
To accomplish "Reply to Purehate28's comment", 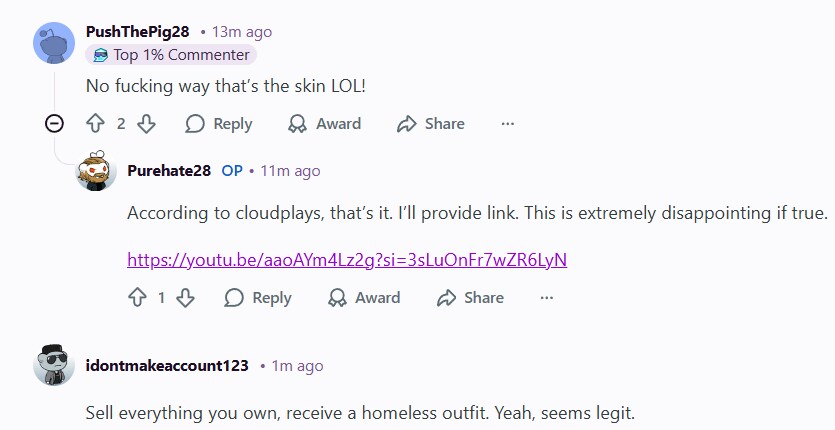I will (x=258, y=297).
